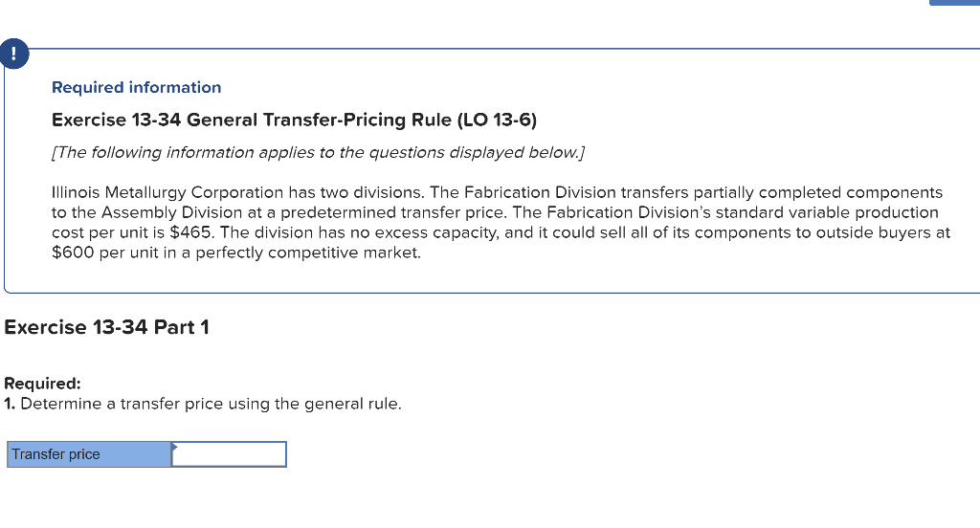Click the Required information heading
Viewport: 980px width, 528px height.
pyautogui.click(x=136, y=87)
